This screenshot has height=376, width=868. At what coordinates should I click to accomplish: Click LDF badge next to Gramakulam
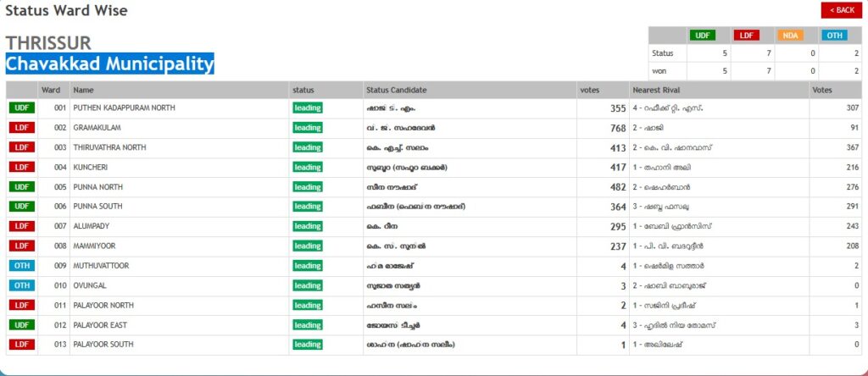[x=22, y=128]
